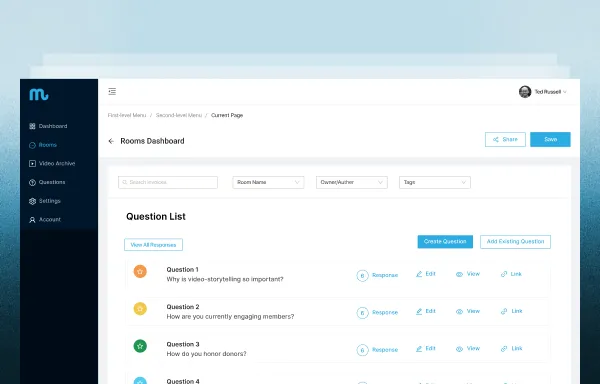
Task: Click the Rooms circle icon
Action: (32, 145)
